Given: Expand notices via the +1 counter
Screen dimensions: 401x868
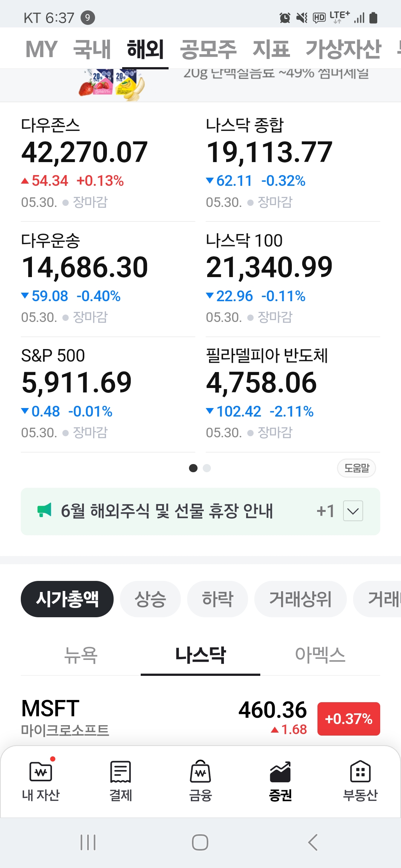Looking at the screenshot, I should pyautogui.click(x=326, y=511).
